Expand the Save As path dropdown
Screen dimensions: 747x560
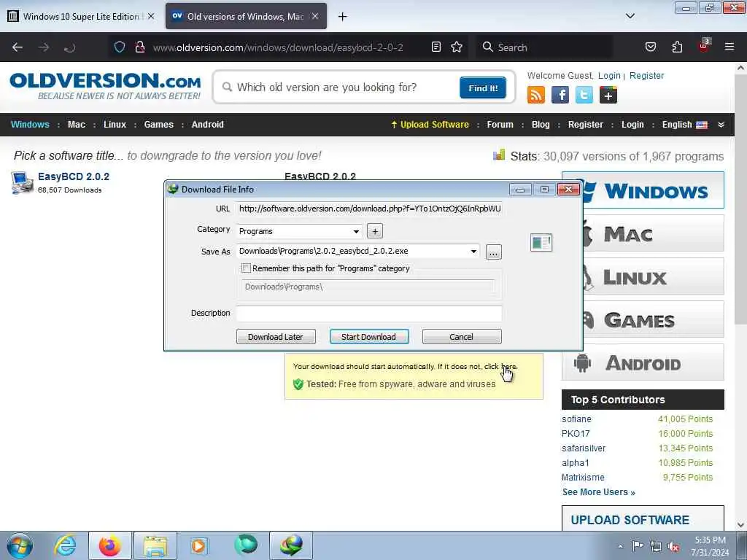tap(473, 251)
